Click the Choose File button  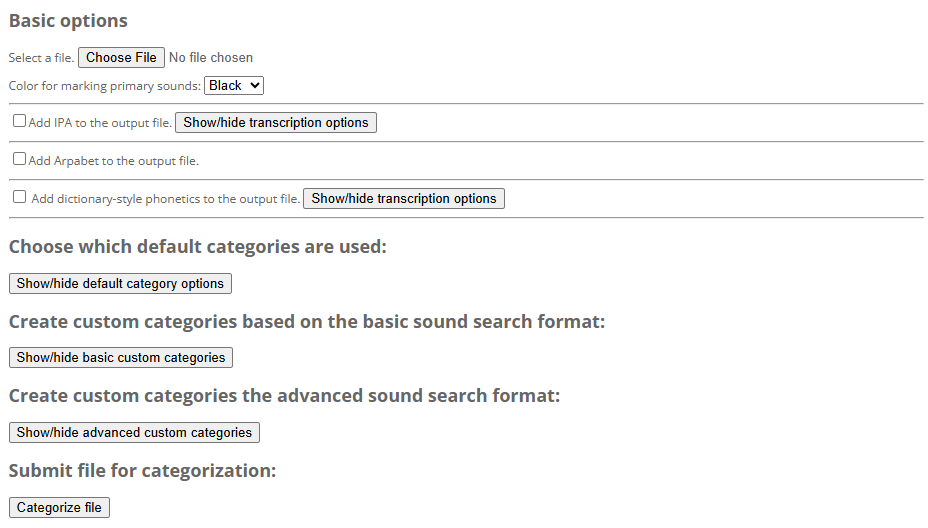coord(121,58)
